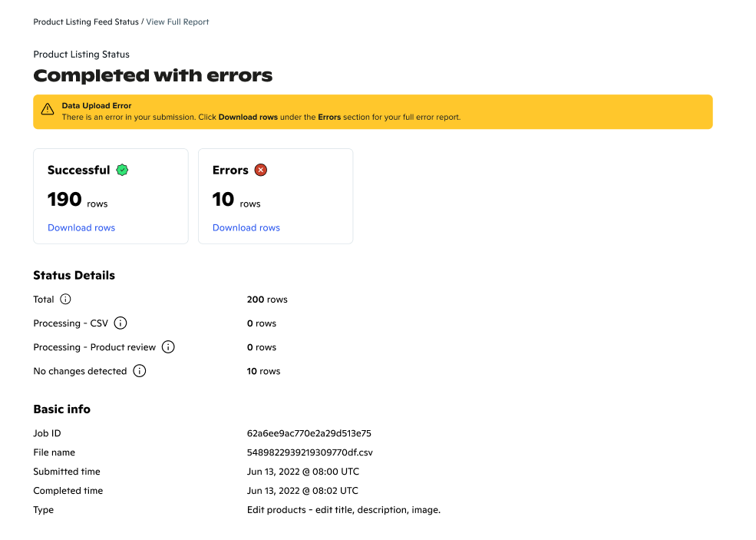Click the Edit products type description
756x540 pixels.
tap(343, 510)
